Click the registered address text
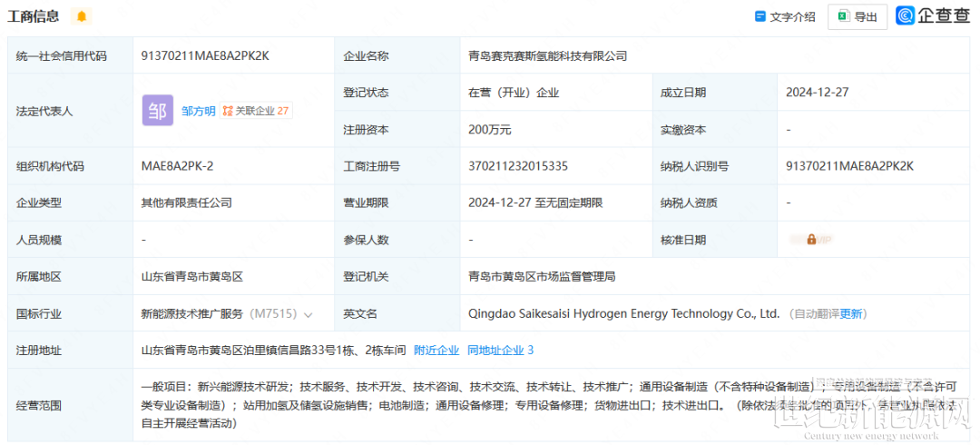The height and width of the screenshot is (445, 980). point(273,351)
